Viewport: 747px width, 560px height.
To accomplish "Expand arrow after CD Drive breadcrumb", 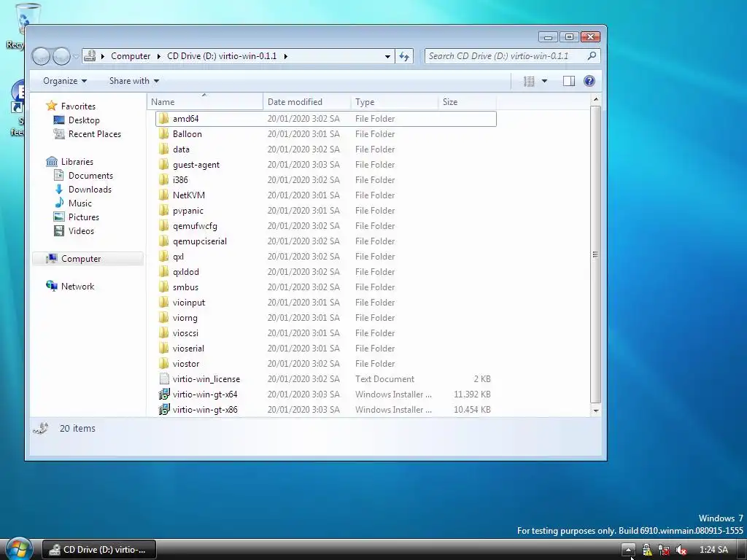I will point(285,56).
